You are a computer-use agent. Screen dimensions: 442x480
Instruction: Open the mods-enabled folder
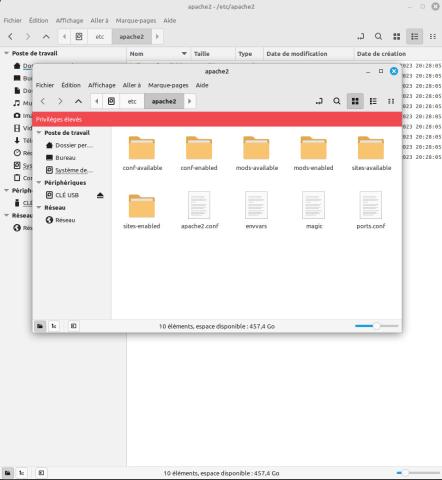click(x=313, y=153)
